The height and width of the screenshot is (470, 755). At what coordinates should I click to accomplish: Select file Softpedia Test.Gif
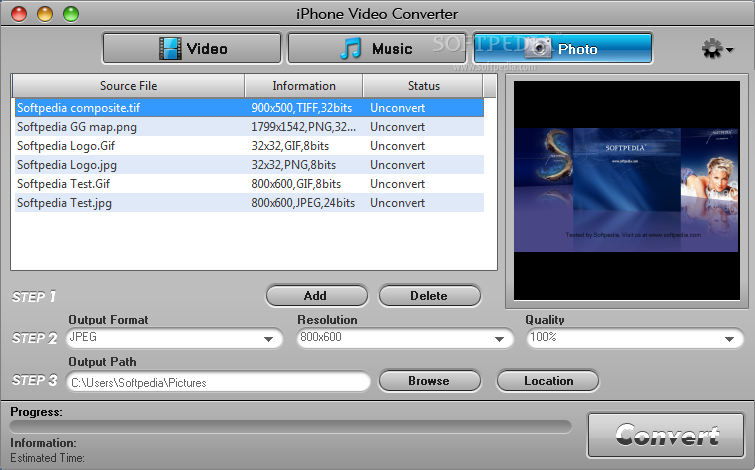pos(249,184)
